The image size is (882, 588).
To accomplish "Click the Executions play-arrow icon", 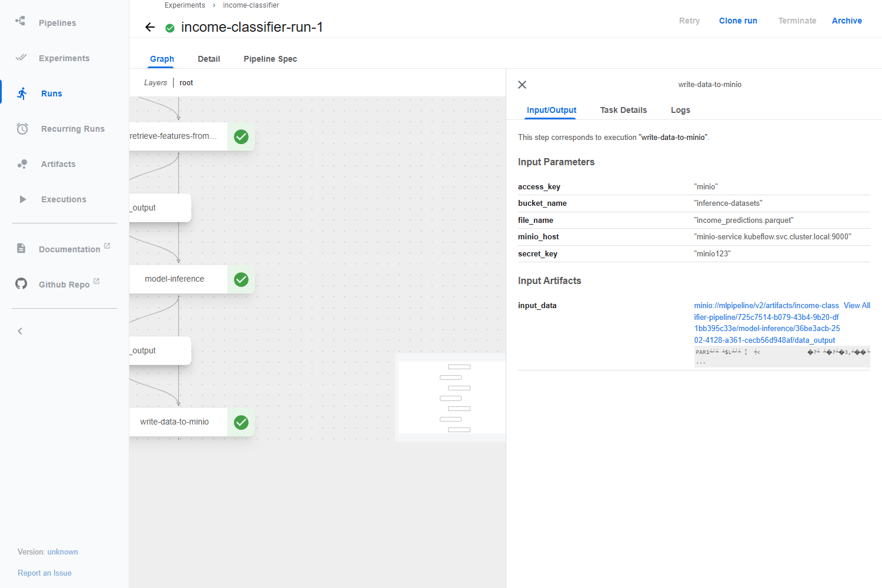I will [22, 199].
